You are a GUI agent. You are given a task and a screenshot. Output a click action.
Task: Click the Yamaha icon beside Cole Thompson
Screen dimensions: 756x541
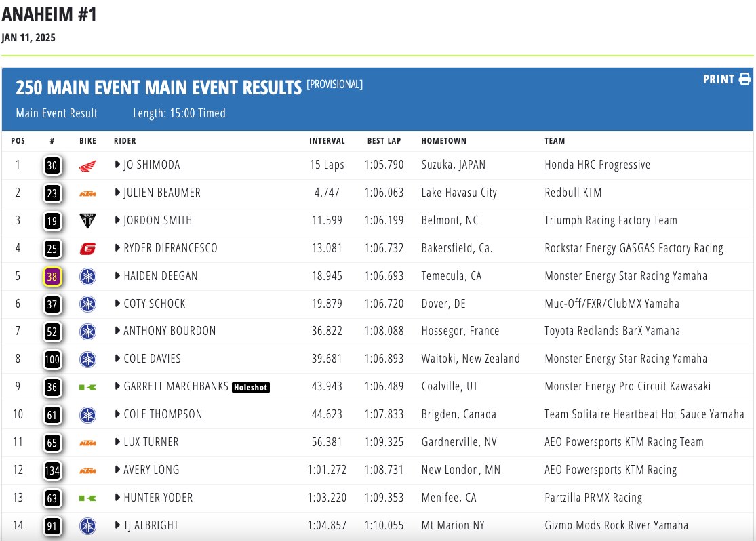point(87,414)
